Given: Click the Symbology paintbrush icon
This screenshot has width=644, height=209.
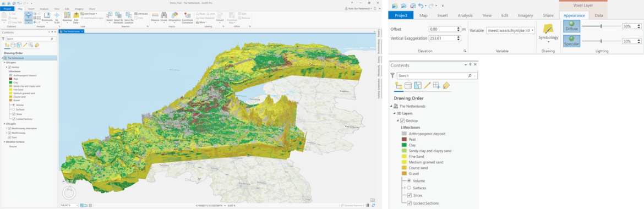Looking at the screenshot, I should [548, 29].
